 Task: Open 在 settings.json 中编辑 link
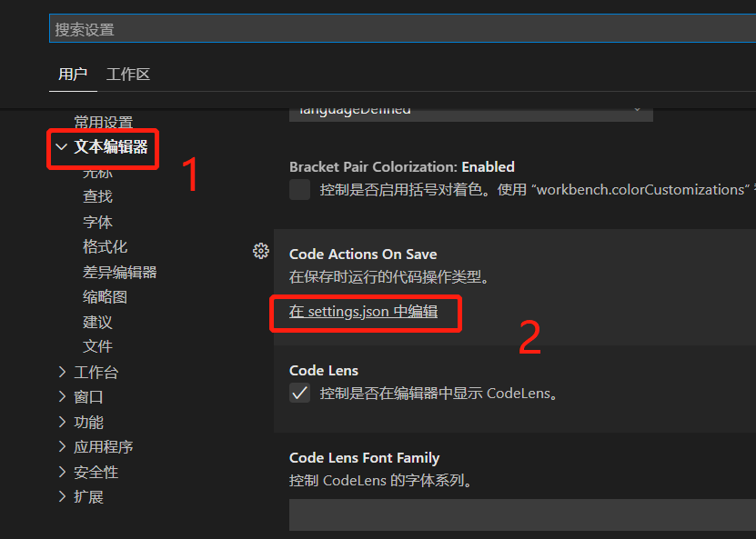click(x=365, y=311)
